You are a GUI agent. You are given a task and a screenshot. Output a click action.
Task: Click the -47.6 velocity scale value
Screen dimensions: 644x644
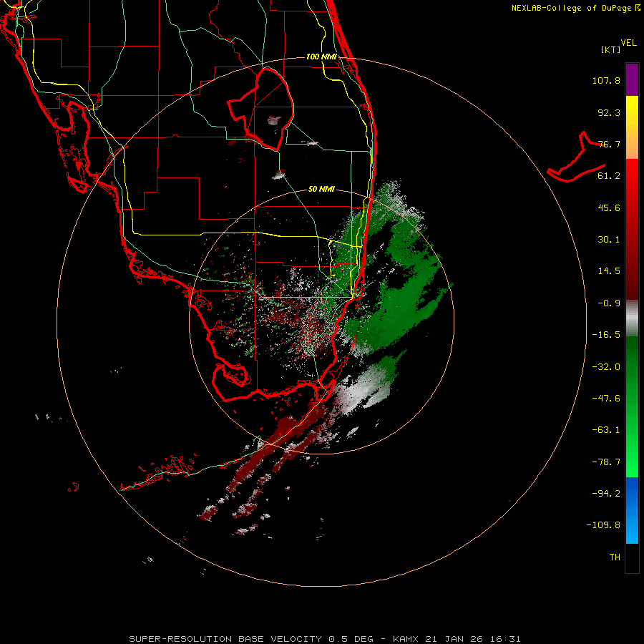(606, 399)
